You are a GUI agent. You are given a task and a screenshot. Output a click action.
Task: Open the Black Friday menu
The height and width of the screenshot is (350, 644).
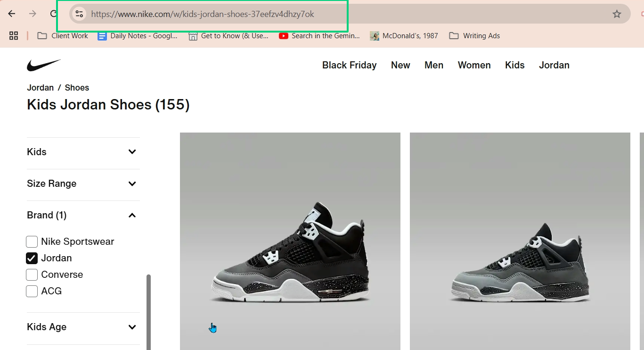coord(349,65)
